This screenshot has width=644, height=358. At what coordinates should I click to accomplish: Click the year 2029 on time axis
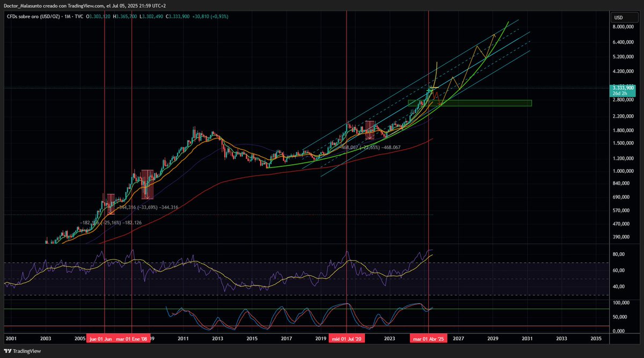coord(493,339)
